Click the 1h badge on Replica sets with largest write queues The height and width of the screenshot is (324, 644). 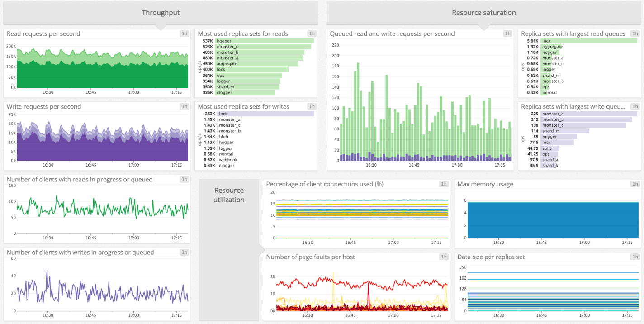635,106
